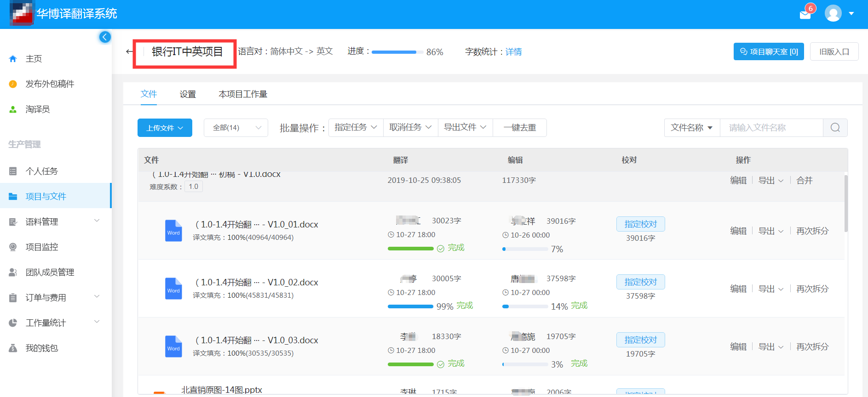Click Word icon for V1.0_03.docx
The width and height of the screenshot is (868, 397).
[x=173, y=346]
